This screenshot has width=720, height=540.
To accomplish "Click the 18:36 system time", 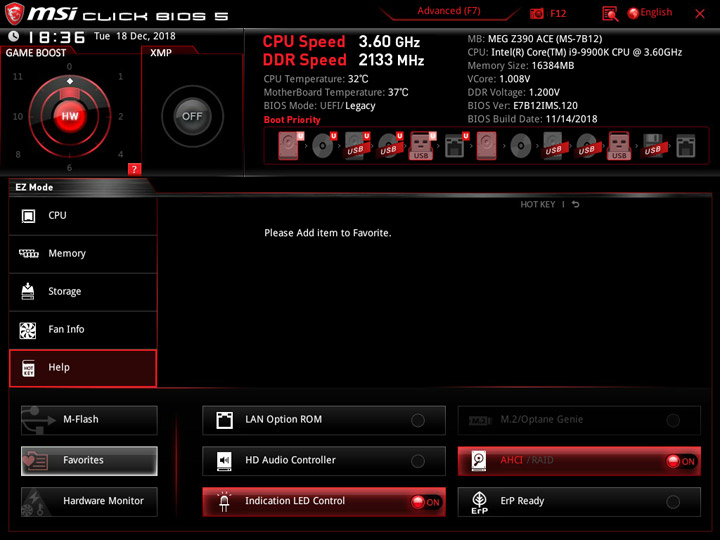I will click(x=56, y=37).
